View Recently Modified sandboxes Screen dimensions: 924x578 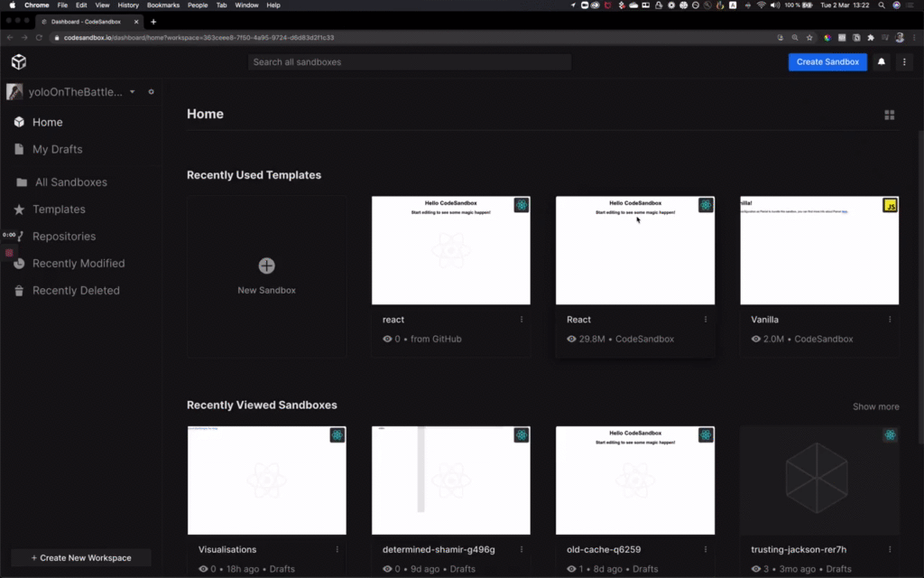point(78,263)
